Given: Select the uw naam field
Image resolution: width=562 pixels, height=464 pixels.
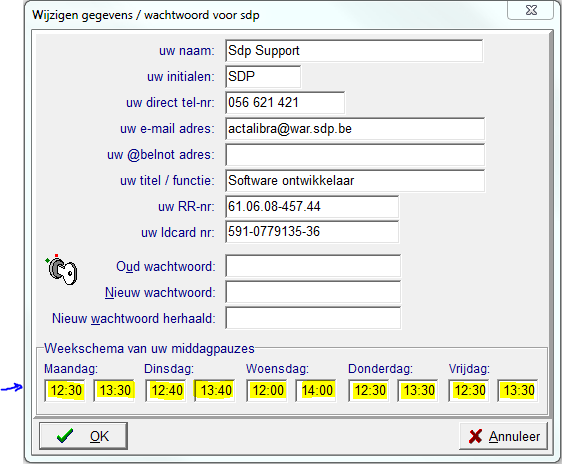Looking at the screenshot, I should (354, 51).
